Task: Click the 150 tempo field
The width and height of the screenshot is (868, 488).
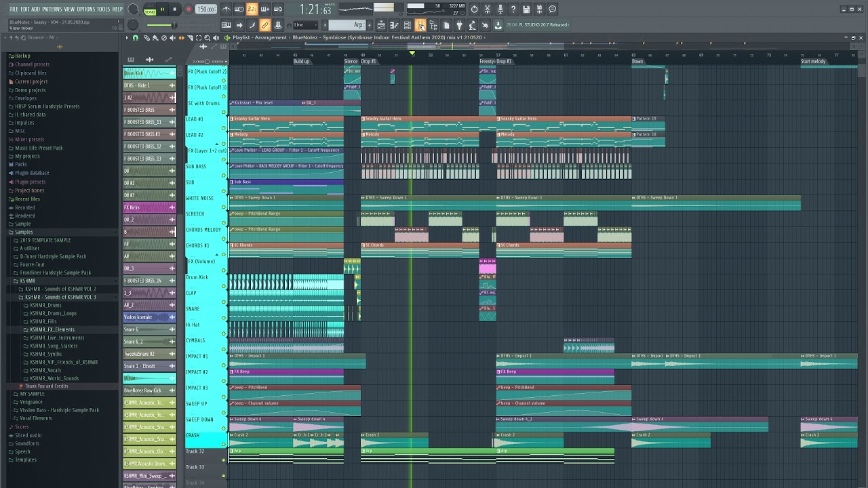Action: coord(206,9)
